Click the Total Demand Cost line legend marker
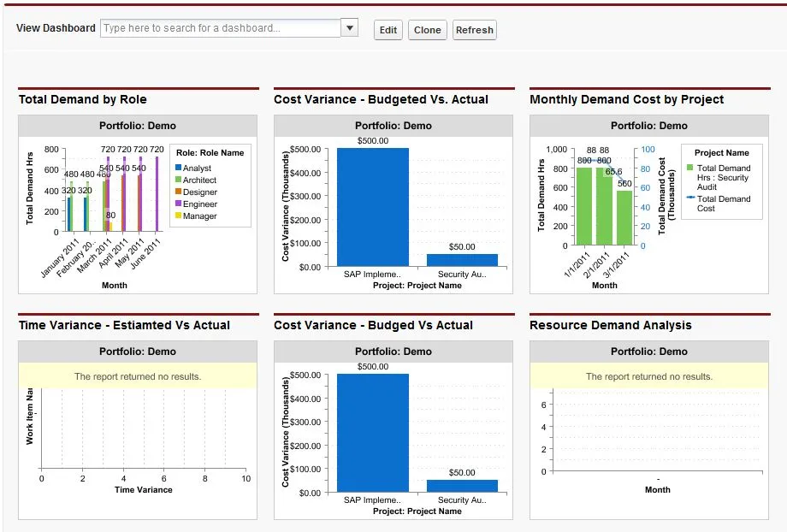787x532 pixels. click(690, 198)
